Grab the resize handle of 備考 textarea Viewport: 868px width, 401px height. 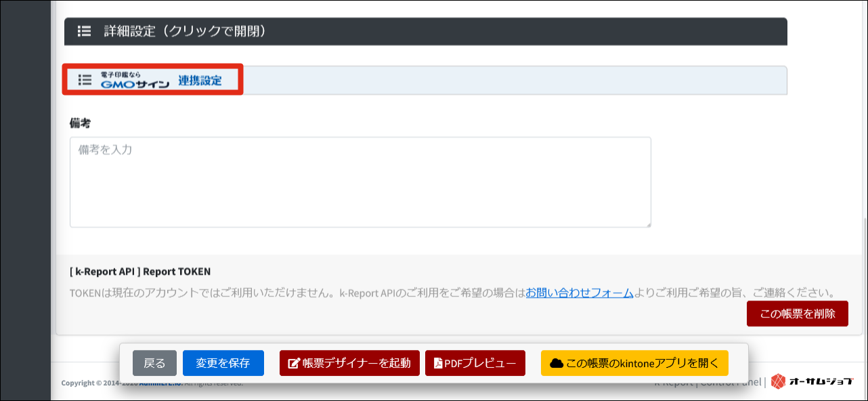tap(647, 224)
